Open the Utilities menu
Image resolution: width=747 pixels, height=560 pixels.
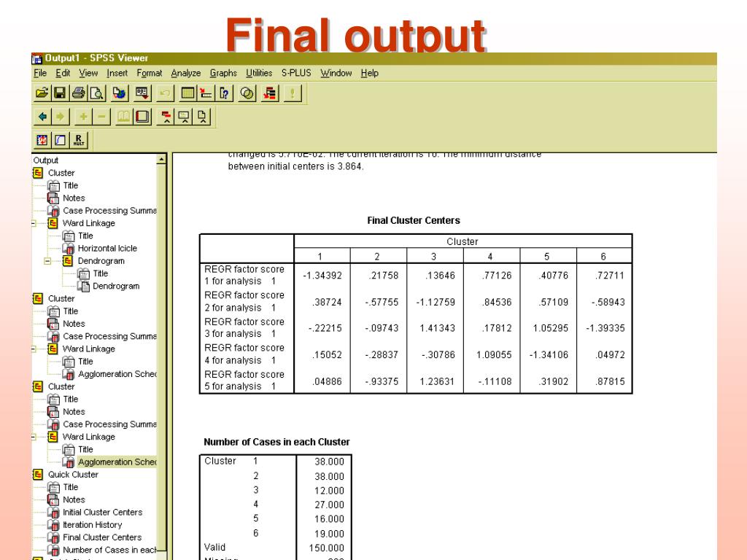[259, 73]
